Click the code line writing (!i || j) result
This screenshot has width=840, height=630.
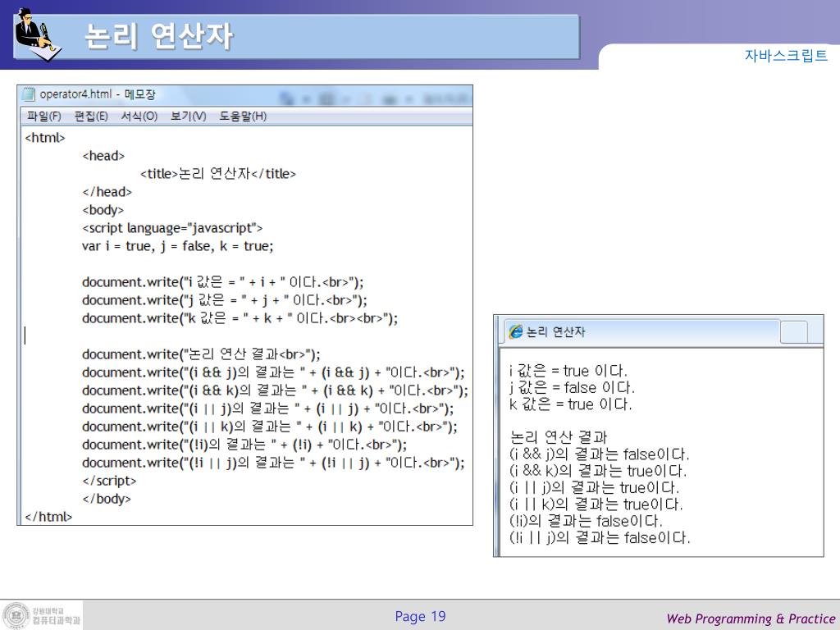click(x=273, y=463)
